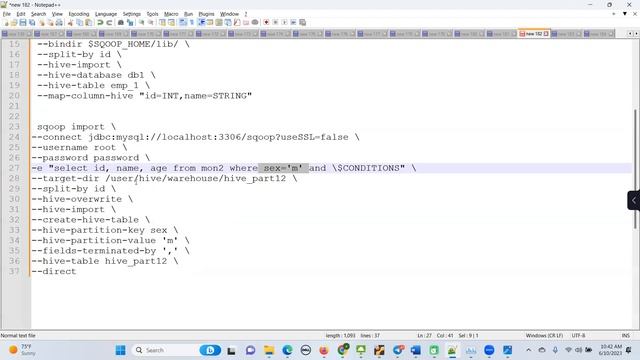Open the Encoding menu
The height and width of the screenshot is (360, 640).
coord(79,14)
